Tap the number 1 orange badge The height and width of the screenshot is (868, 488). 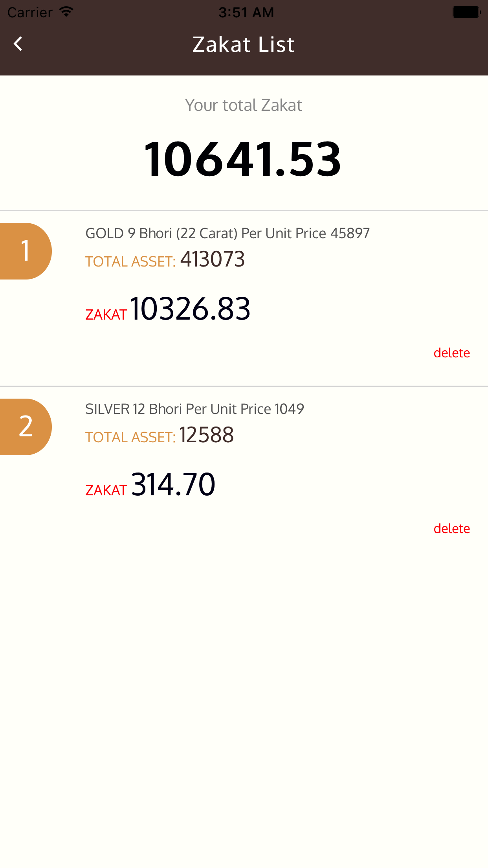26,251
